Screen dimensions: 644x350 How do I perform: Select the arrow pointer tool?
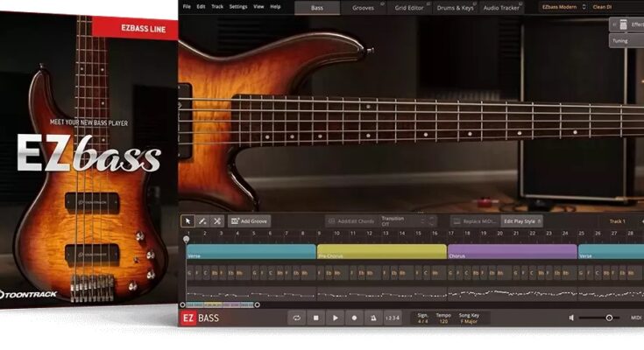click(188, 221)
